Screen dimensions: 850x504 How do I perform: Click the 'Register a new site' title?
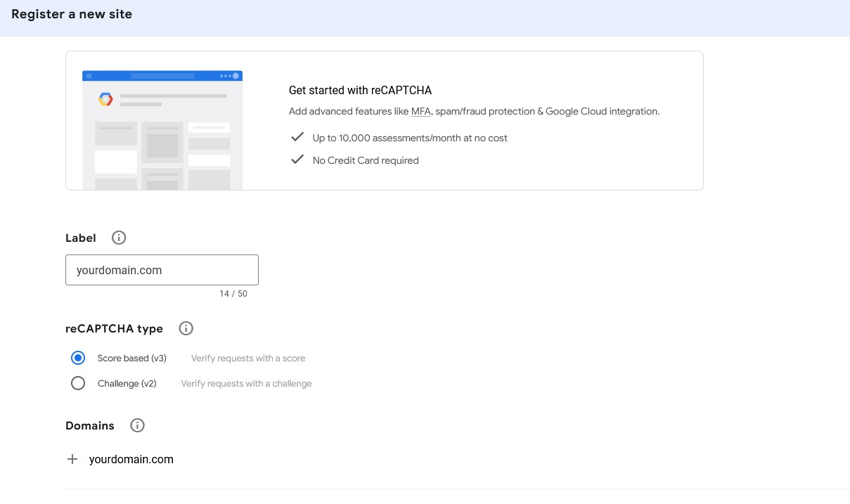pos(72,14)
